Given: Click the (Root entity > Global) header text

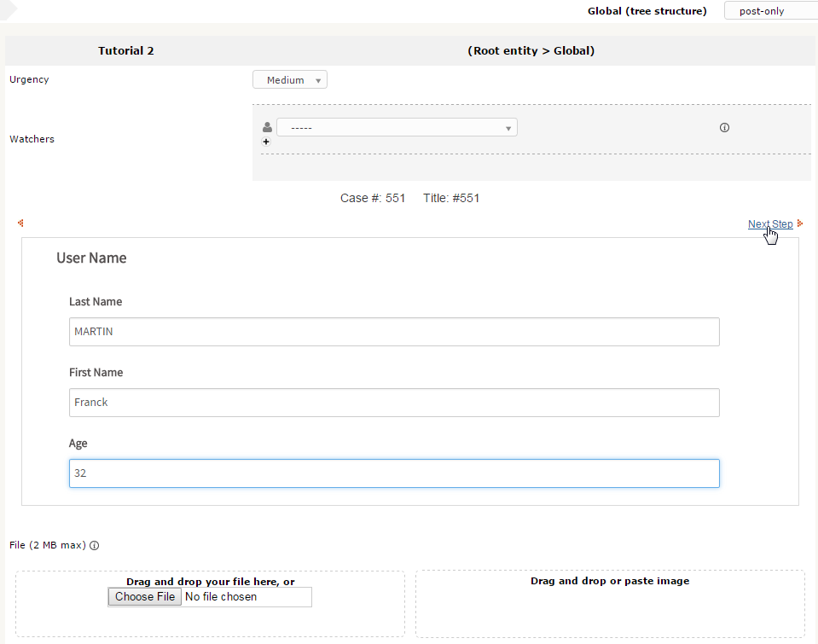Looking at the screenshot, I should tap(531, 51).
